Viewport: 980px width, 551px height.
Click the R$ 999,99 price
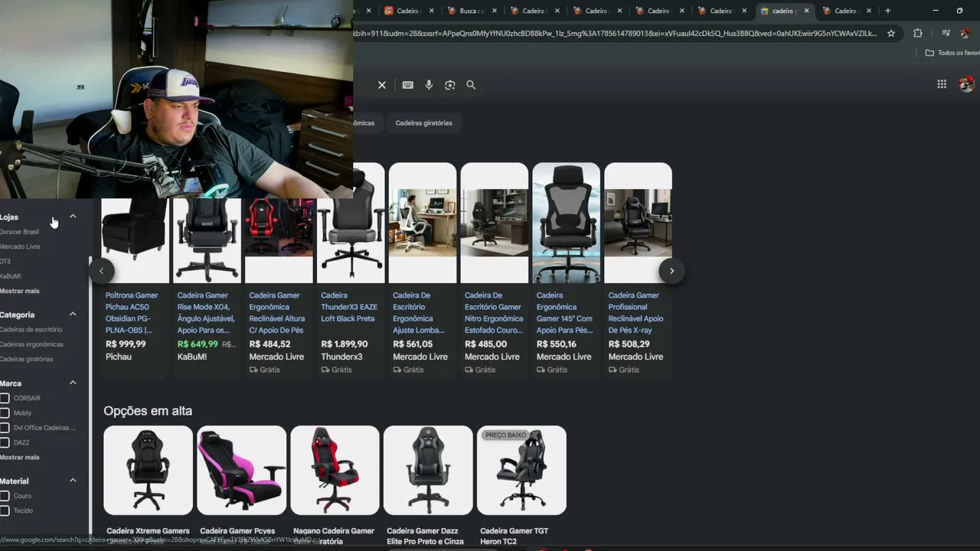click(126, 344)
